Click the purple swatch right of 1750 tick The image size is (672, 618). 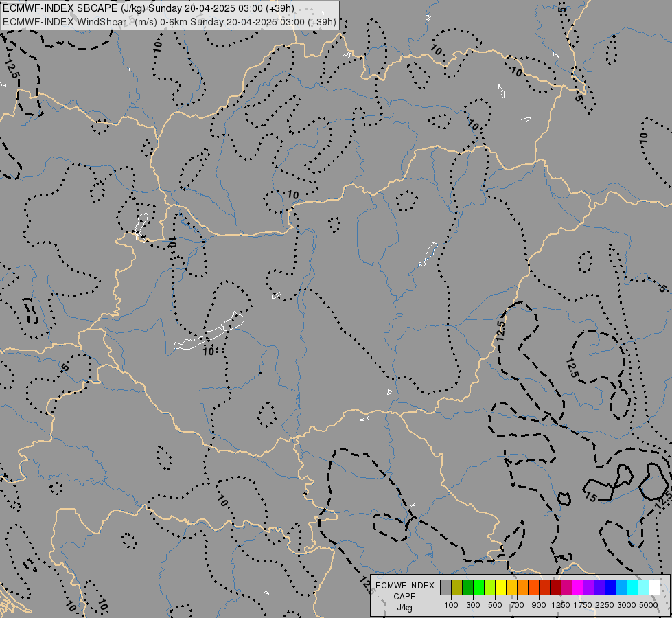(x=589, y=588)
